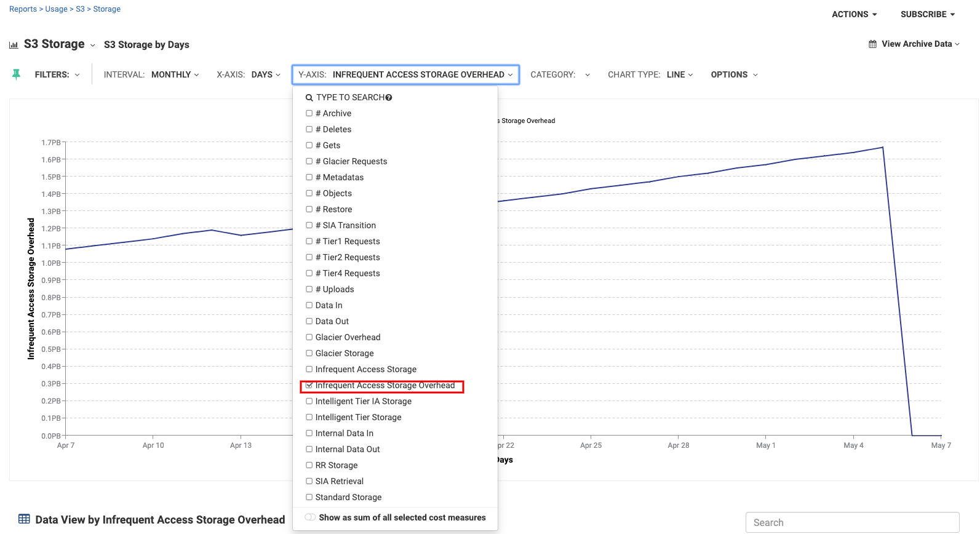The image size is (980, 534).
Task: Enable # SIA Transition measure
Action: point(309,225)
